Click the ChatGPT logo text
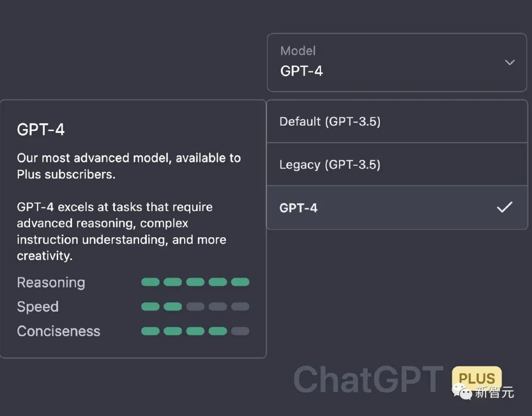 coord(368,380)
